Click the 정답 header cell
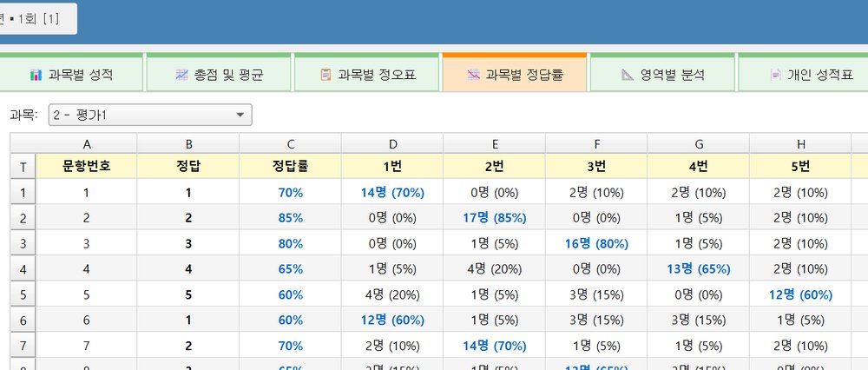 point(188,167)
